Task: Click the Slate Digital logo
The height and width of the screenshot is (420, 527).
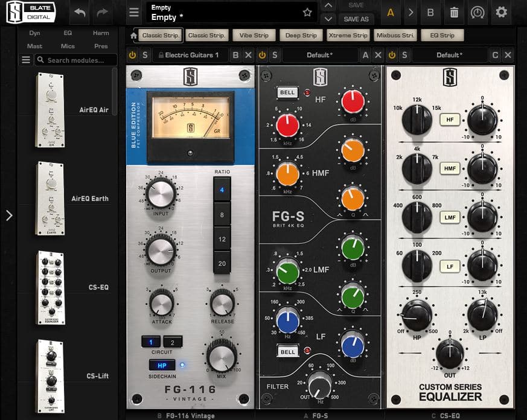Action: coord(31,12)
